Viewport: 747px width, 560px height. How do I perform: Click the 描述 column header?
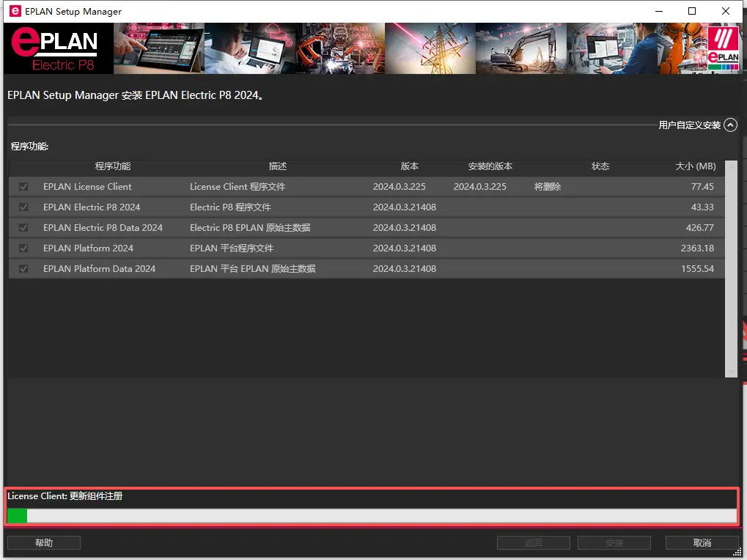point(278,166)
